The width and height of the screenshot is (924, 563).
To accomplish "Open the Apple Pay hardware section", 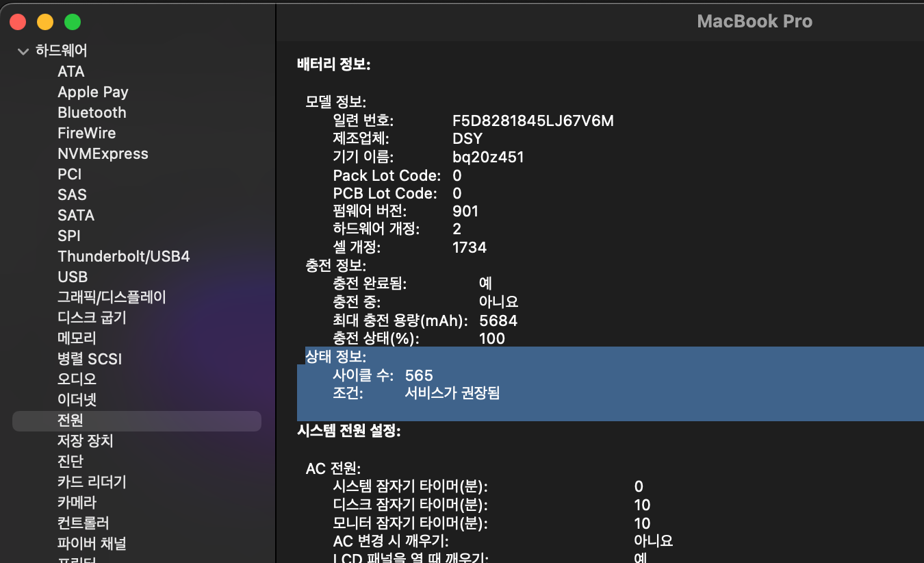I will click(x=93, y=92).
